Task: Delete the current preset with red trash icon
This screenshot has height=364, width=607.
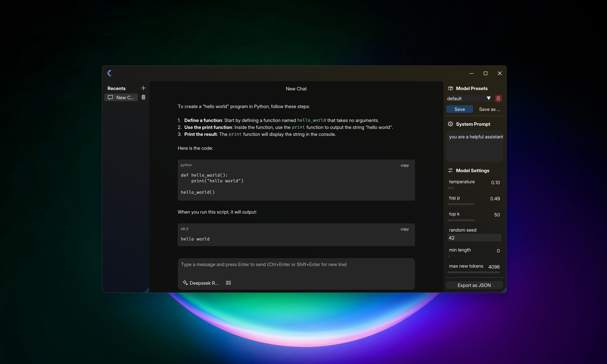Action: [498, 99]
